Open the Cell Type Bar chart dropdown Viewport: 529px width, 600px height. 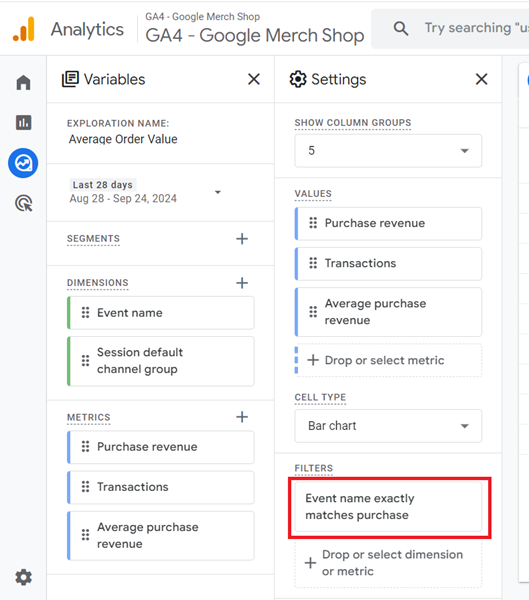(388, 426)
